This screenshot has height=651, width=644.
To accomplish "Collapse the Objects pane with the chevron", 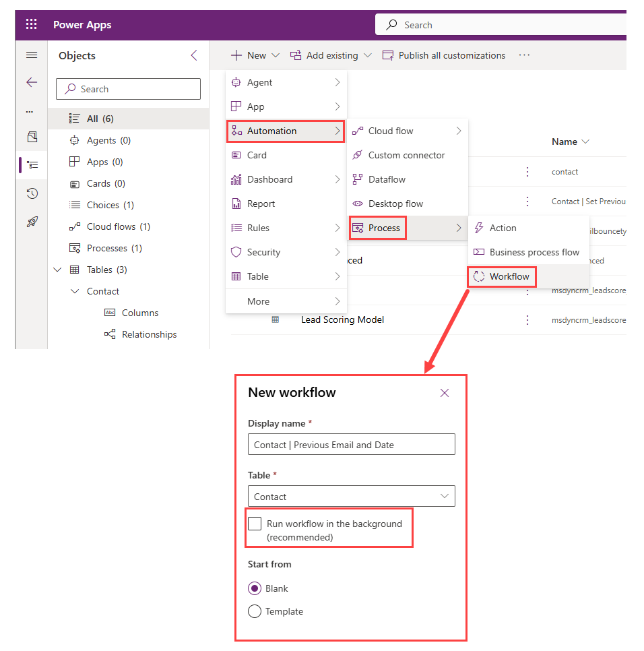I will coord(194,56).
